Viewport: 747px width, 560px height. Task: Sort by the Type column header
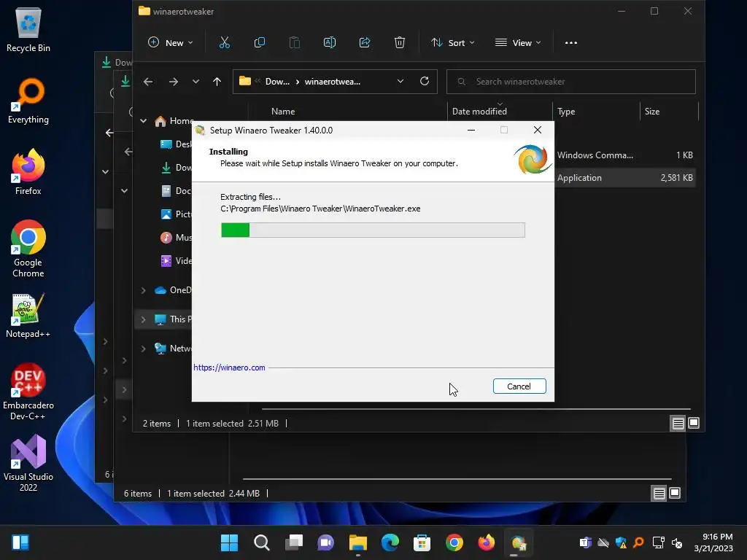coord(566,112)
